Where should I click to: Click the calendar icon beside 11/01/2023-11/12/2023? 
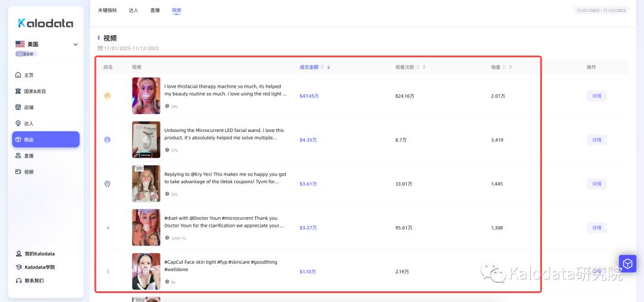coord(100,48)
